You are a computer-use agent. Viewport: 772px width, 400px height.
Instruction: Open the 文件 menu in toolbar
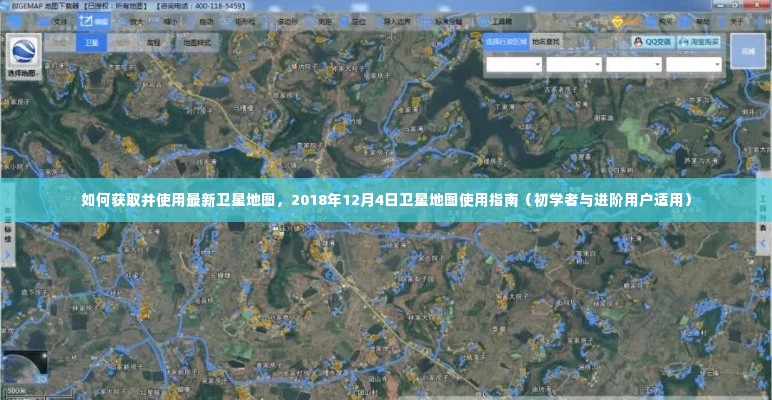click(x=53, y=22)
